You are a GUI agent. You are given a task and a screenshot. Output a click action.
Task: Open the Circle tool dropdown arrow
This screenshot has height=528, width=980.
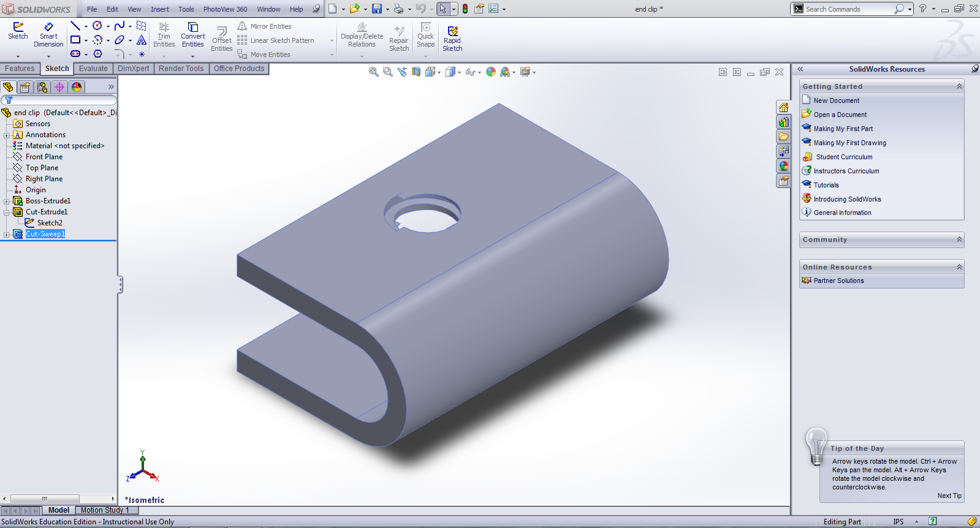tap(108, 26)
